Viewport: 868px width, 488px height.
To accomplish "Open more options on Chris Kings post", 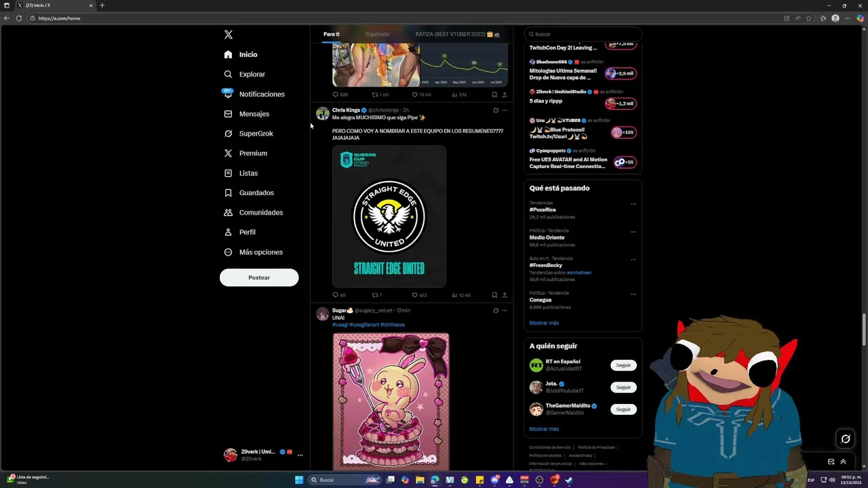I will 505,110.
